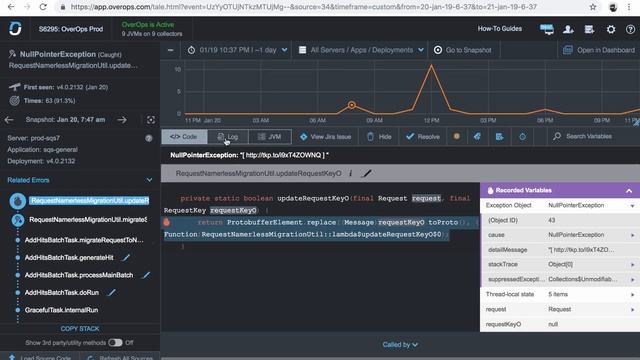Click the browser address bar

pos(304,7)
